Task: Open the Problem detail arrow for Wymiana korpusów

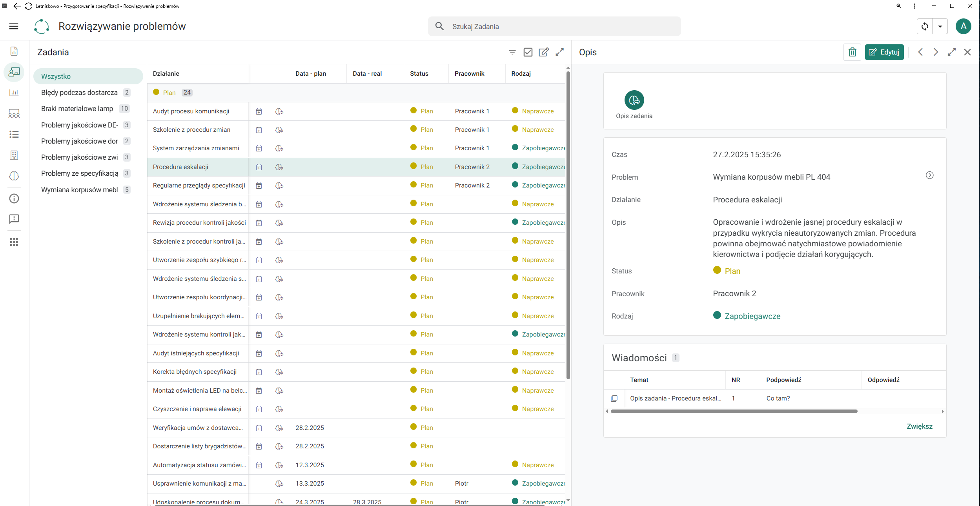Action: click(929, 175)
